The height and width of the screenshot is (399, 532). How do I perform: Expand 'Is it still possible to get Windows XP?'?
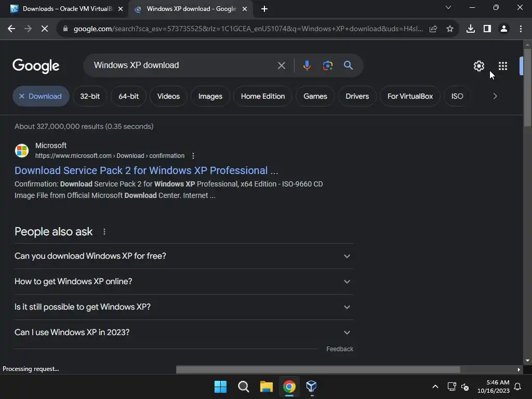click(x=183, y=307)
